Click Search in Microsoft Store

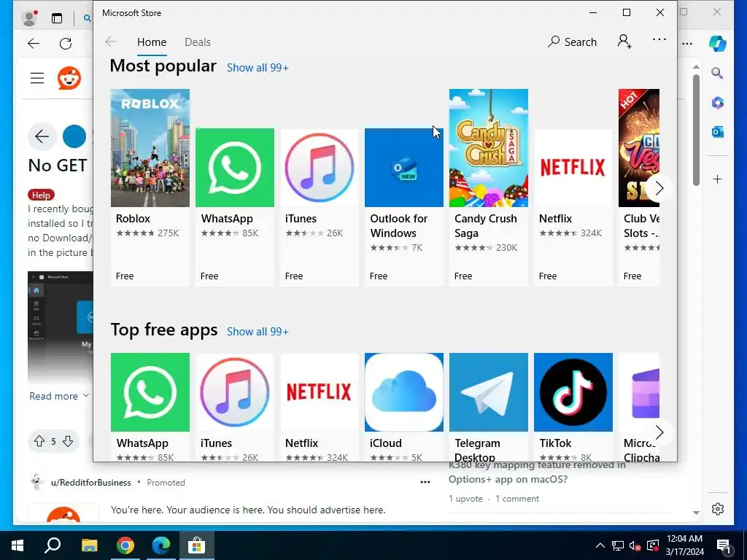click(572, 42)
